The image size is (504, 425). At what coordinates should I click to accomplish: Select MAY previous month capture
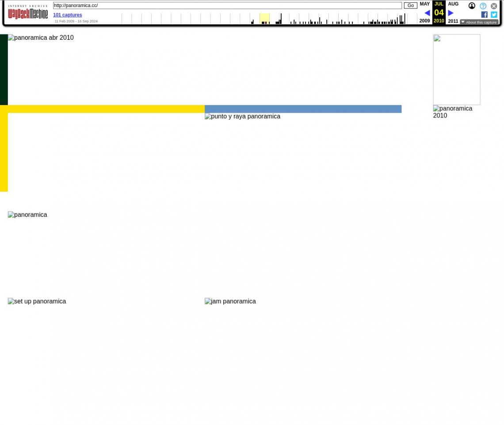[424, 4]
